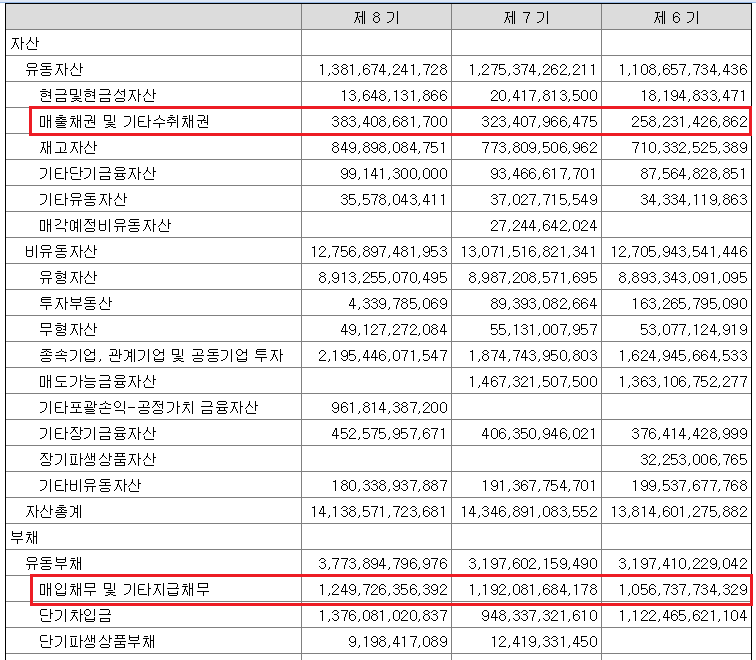Select value 12,419,331,450
The width and height of the screenshot is (756, 660).
pos(544,642)
